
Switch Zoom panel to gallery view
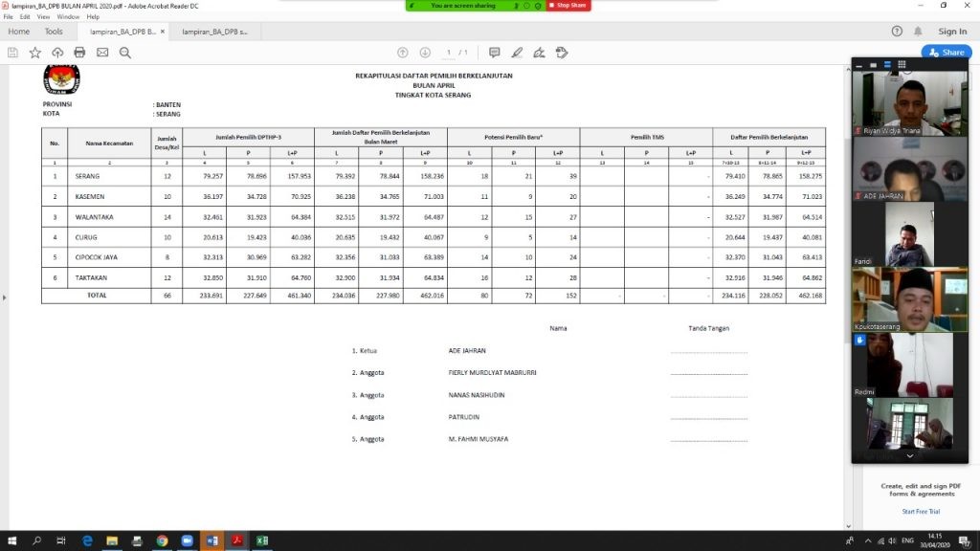click(x=902, y=63)
